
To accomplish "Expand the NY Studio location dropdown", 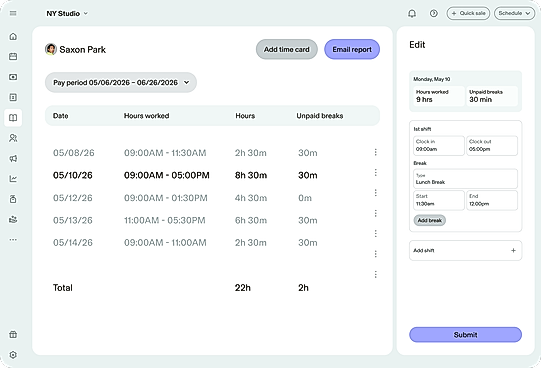I will (x=67, y=13).
